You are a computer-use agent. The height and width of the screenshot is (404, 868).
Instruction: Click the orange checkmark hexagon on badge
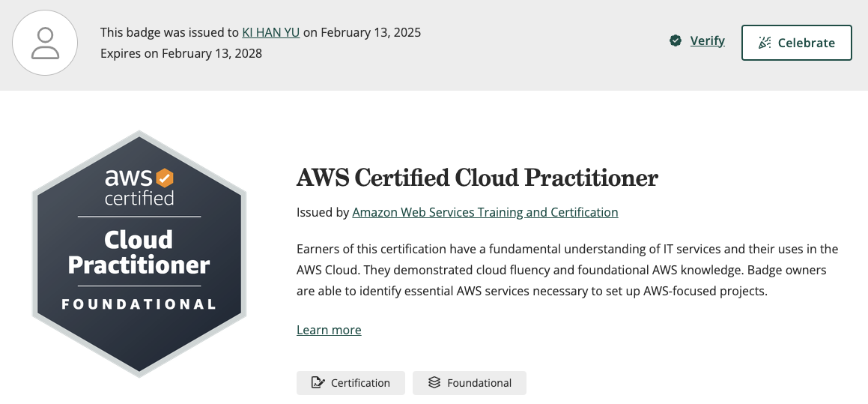pos(164,178)
